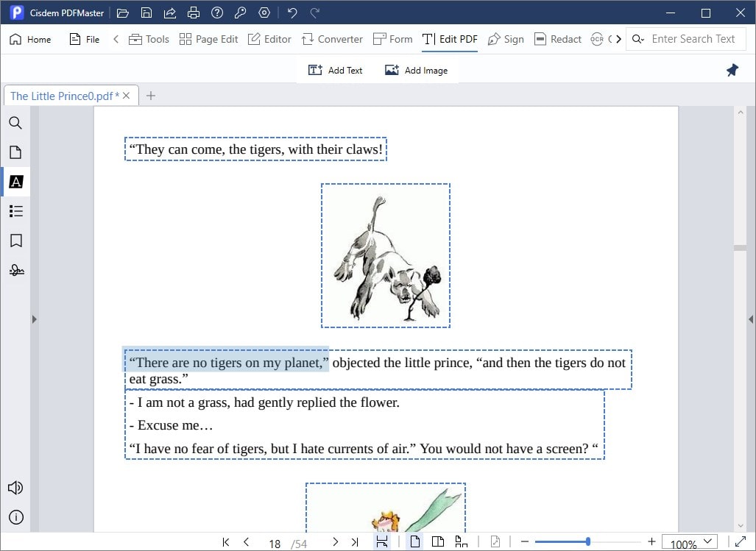Pin the toolbar with the pushpin icon

pos(732,71)
